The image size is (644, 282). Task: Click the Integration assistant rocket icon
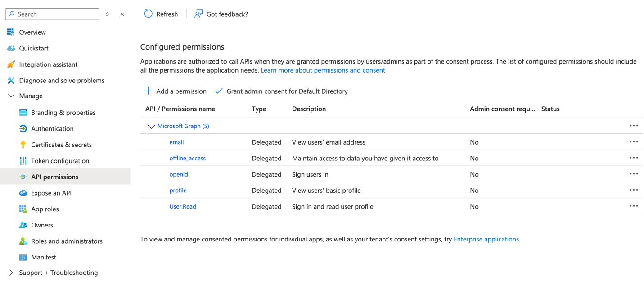click(x=11, y=64)
